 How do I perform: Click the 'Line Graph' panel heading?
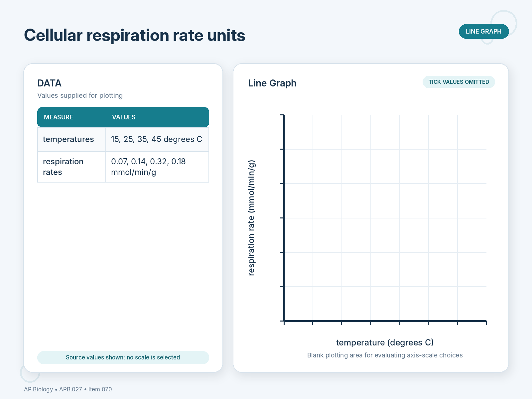272,83
